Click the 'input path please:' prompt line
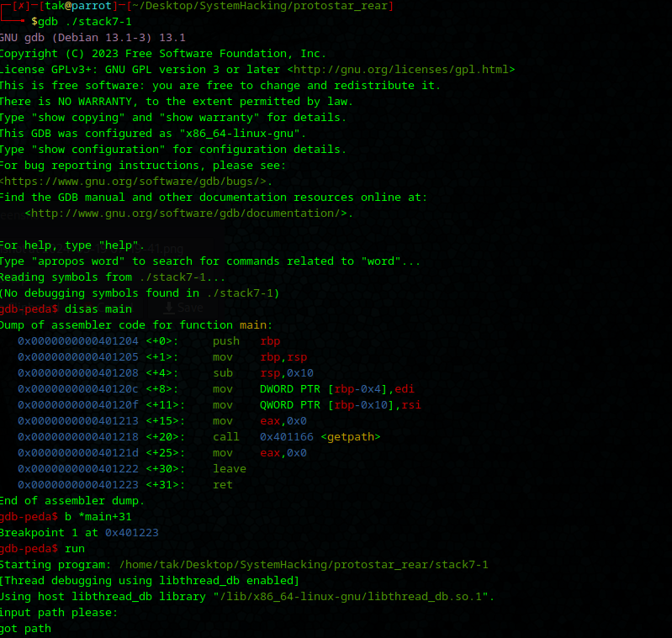Viewport: 672px width, 638px height. click(59, 612)
